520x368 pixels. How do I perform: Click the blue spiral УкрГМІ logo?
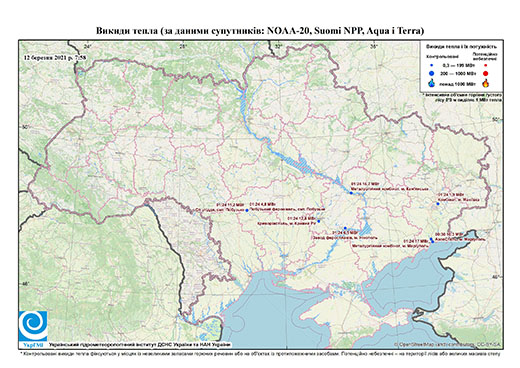pyautogui.click(x=33, y=326)
